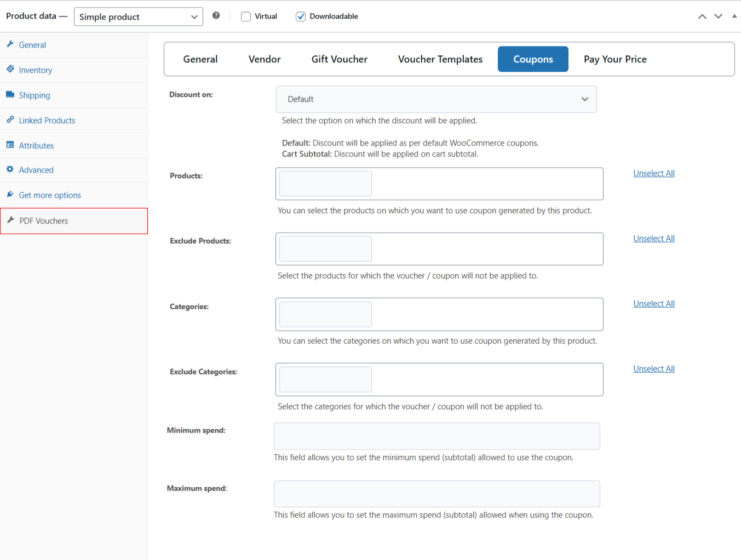This screenshot has height=560, width=741.
Task: Click the Attributes list icon
Action: 10,145
